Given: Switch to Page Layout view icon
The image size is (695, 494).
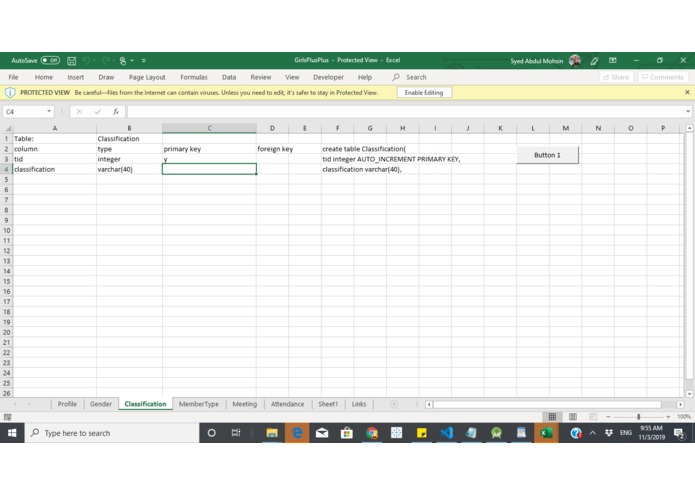Looking at the screenshot, I should coord(573,416).
